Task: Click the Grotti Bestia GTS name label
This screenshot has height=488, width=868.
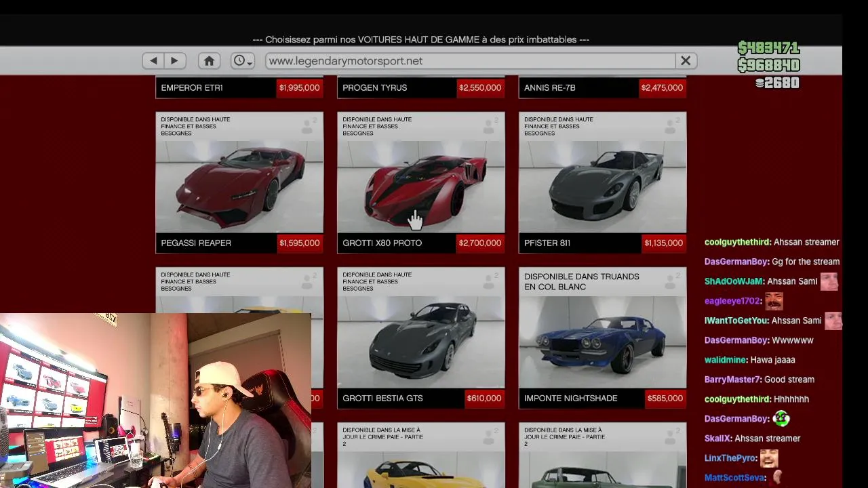Action: [x=382, y=398]
